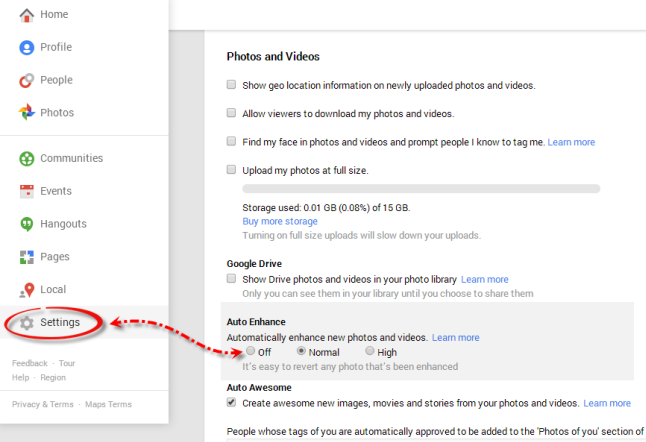Open Learn more link for face tagging
Viewport: 646px width, 442px height.
[571, 142]
